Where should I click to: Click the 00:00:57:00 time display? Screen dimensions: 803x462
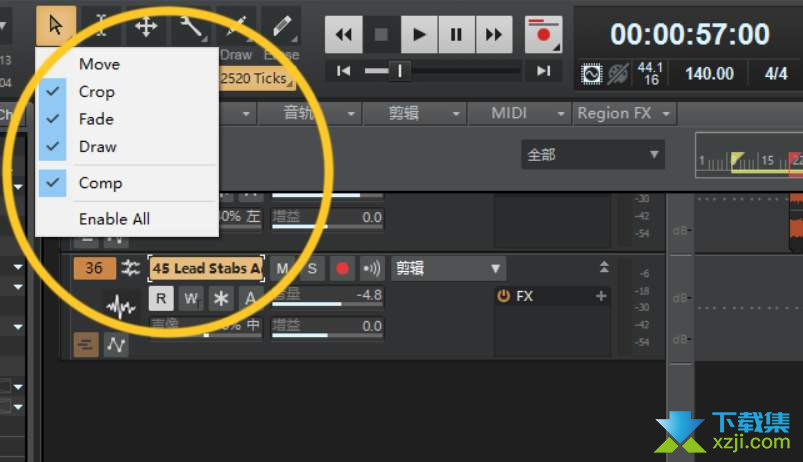[x=689, y=34]
